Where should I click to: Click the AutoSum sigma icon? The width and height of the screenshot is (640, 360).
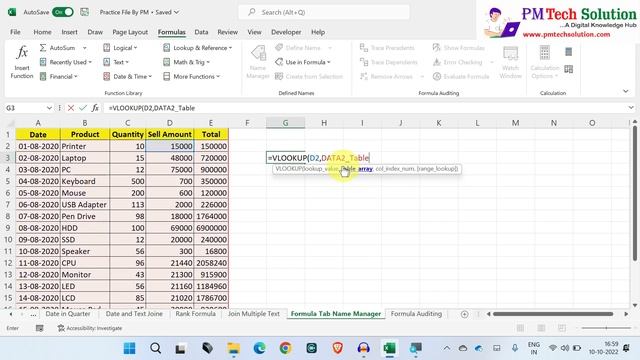(x=43, y=48)
